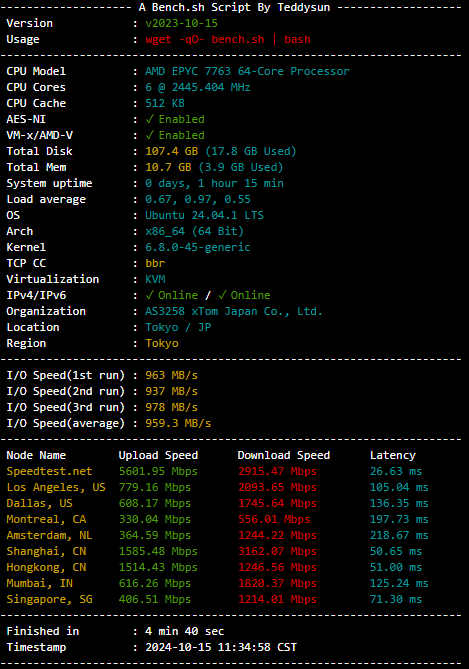This screenshot has height=669, width=469.
Task: Select Hongkong upload 1514.43 Mbps
Action: point(158,567)
